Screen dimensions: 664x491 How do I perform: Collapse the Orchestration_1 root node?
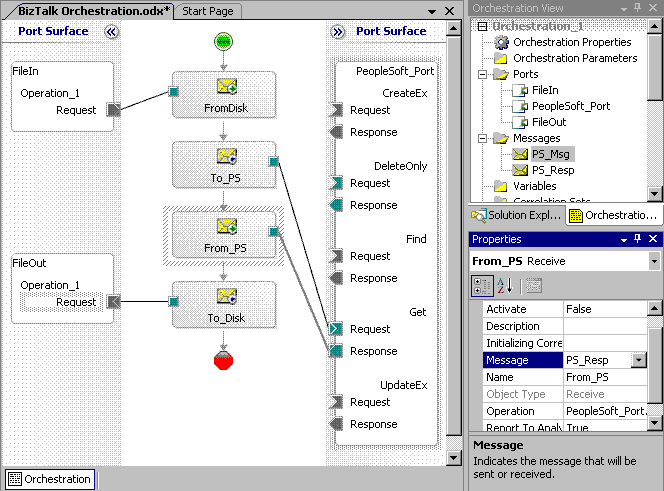coord(482,26)
